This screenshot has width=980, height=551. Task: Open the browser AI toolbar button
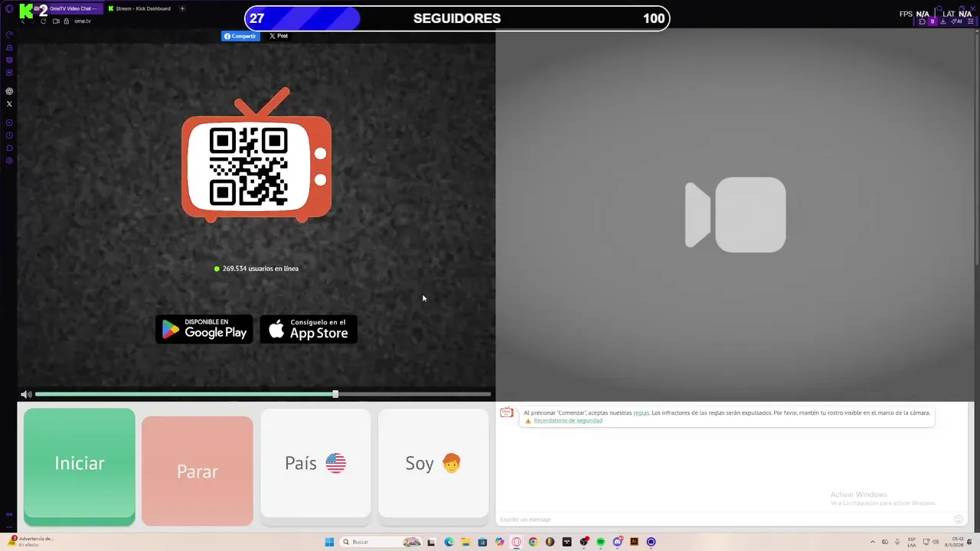[x=956, y=21]
